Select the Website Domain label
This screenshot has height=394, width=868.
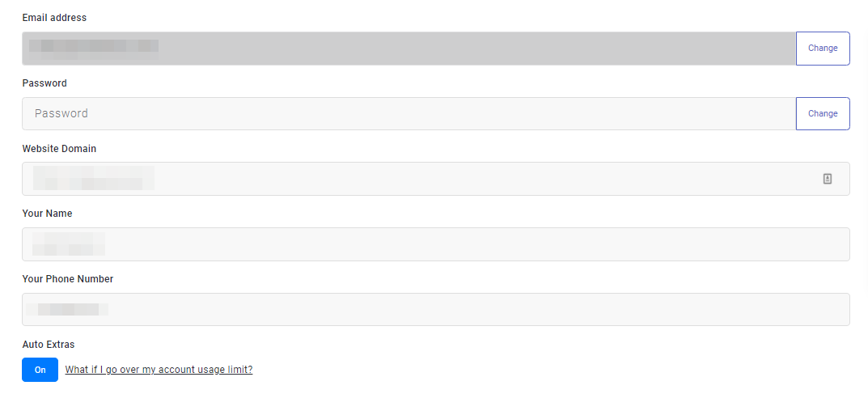click(59, 149)
